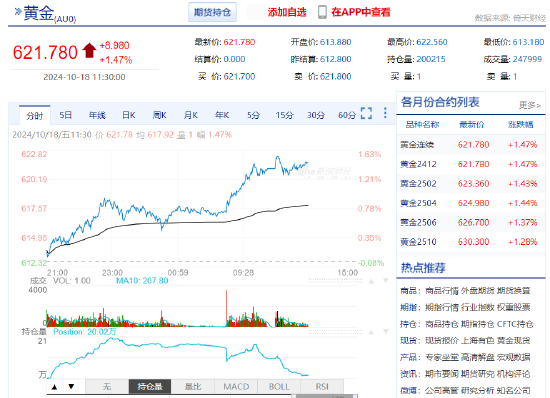Click the 现货报价 link
The image size is (550, 398).
tap(442, 340)
